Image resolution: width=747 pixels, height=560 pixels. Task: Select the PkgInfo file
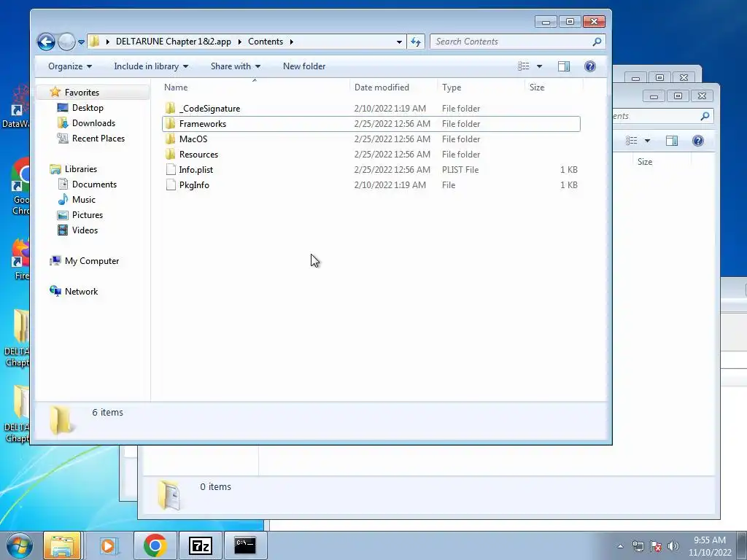click(371, 184)
